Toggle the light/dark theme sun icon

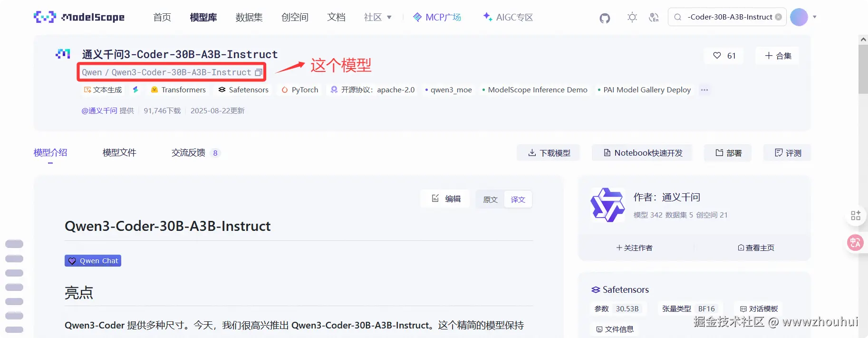(x=632, y=17)
